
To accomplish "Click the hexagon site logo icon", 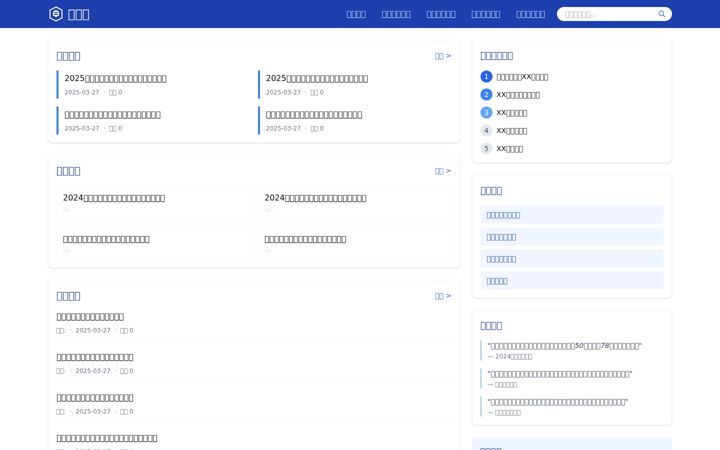I will tap(56, 14).
